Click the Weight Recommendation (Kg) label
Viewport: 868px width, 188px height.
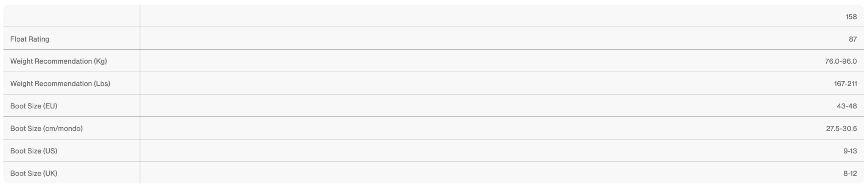click(x=58, y=61)
